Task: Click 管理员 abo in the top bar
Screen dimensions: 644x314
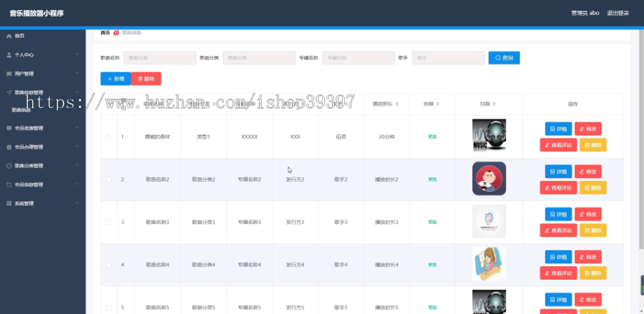Action: tap(585, 13)
